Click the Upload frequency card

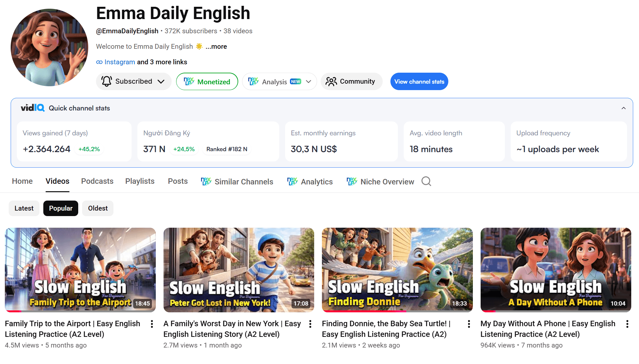pyautogui.click(x=569, y=141)
